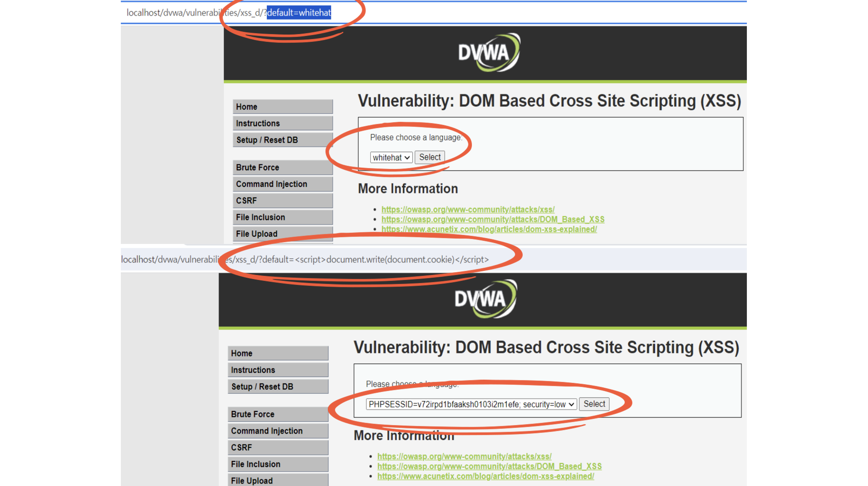Open Command Injection in the top page sidebar
The height and width of the screenshot is (486, 868).
click(x=283, y=184)
